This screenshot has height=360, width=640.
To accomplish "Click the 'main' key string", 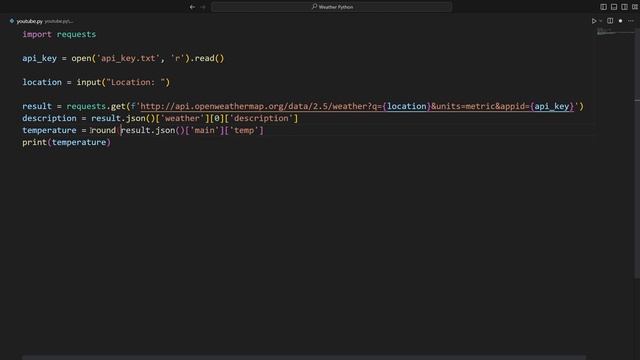I will (x=204, y=130).
